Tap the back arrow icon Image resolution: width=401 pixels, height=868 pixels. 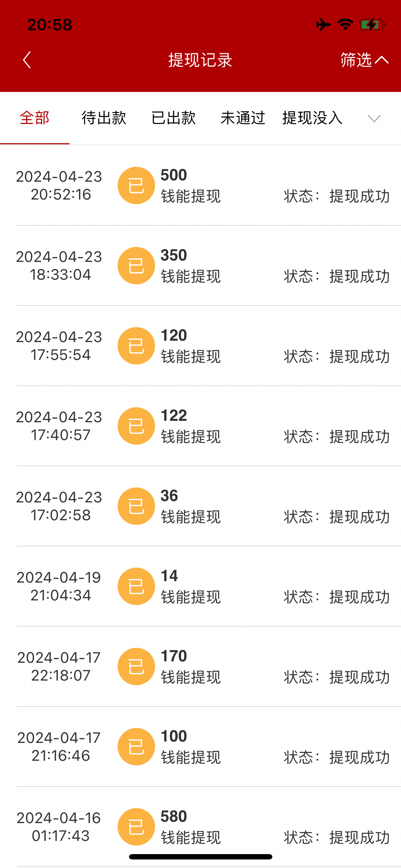27,60
